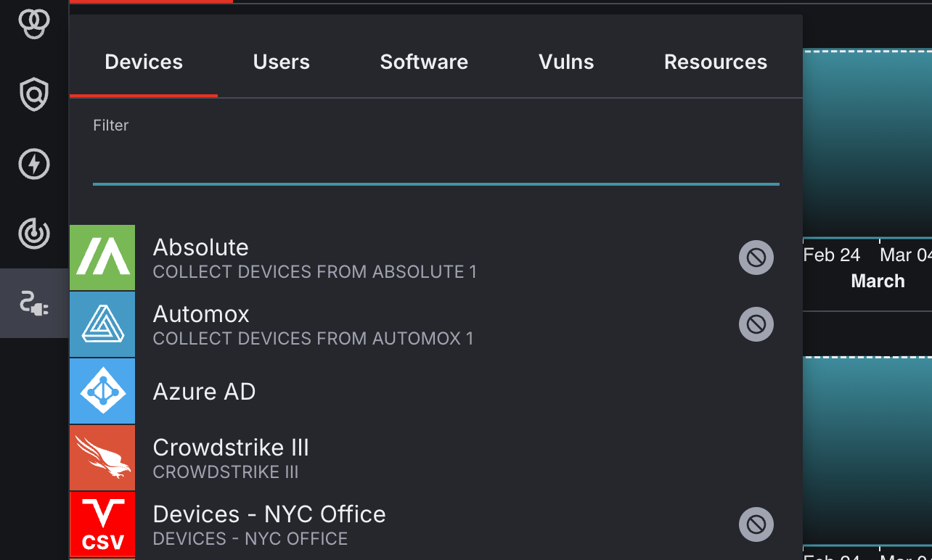Click the Feb 24 label on upper chart
The image size is (932, 560).
point(832,255)
